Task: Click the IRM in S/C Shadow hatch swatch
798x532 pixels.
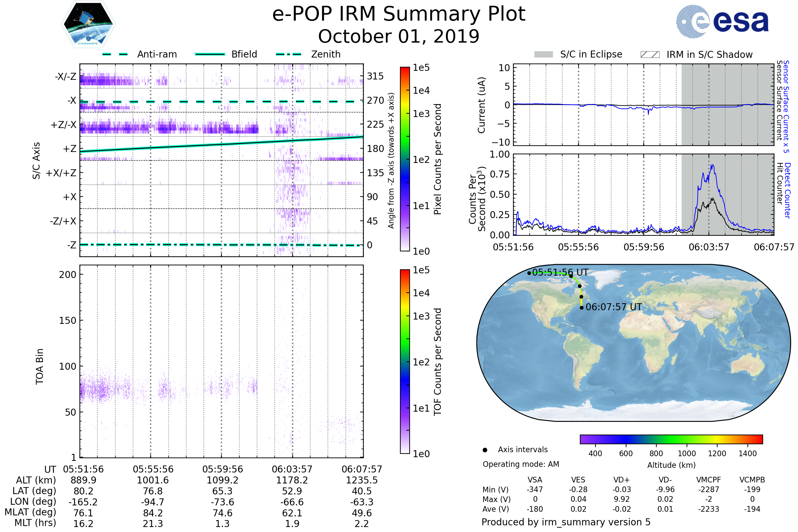Action: pyautogui.click(x=650, y=55)
